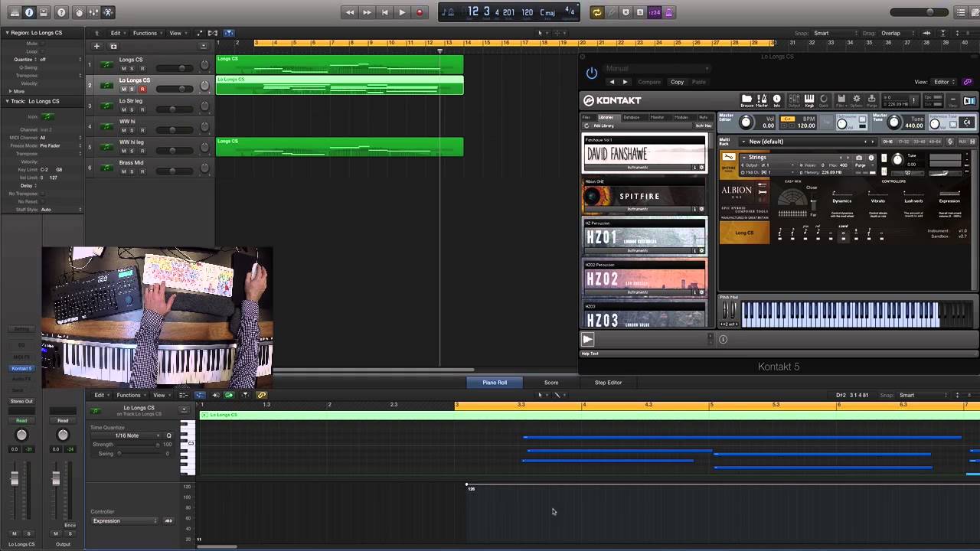The height and width of the screenshot is (551, 980).
Task: Start playback with the Play button
Action: 402,12
